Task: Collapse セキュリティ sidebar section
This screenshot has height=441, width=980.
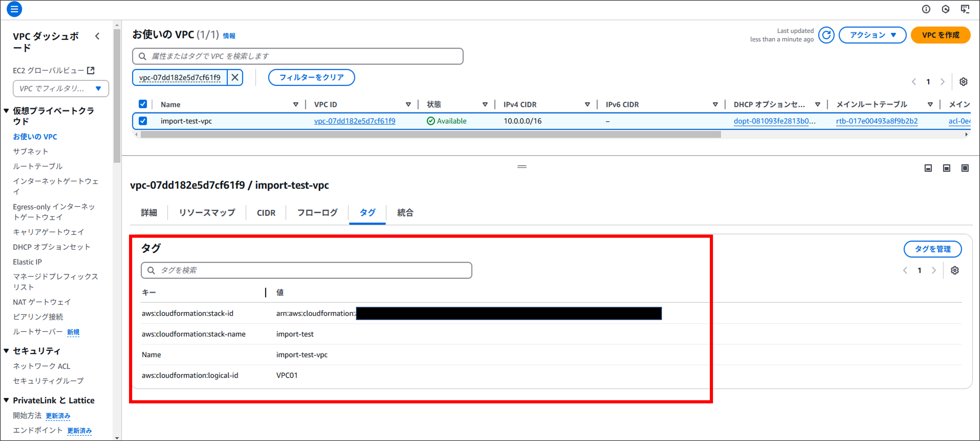Action: click(x=6, y=351)
